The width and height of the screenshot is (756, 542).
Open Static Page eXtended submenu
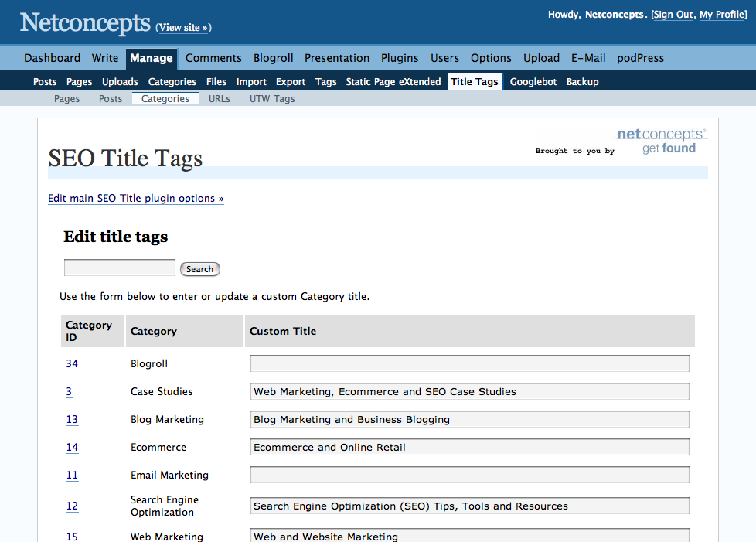[x=393, y=82]
